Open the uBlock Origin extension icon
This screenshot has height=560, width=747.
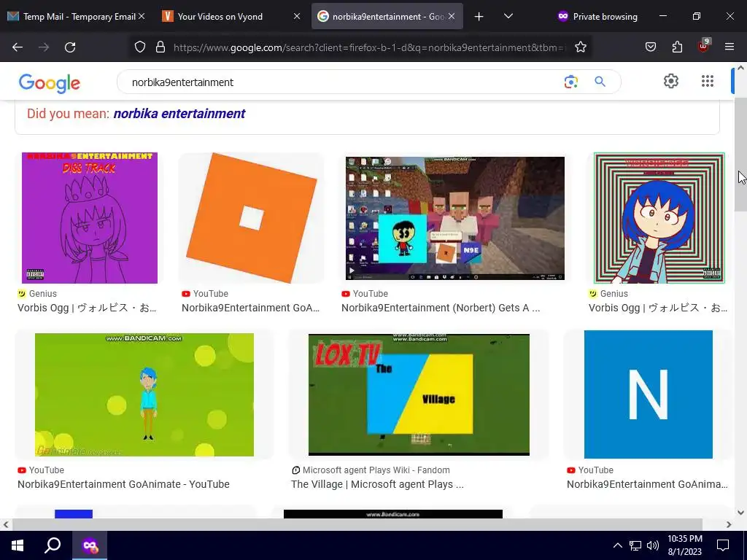(x=704, y=46)
